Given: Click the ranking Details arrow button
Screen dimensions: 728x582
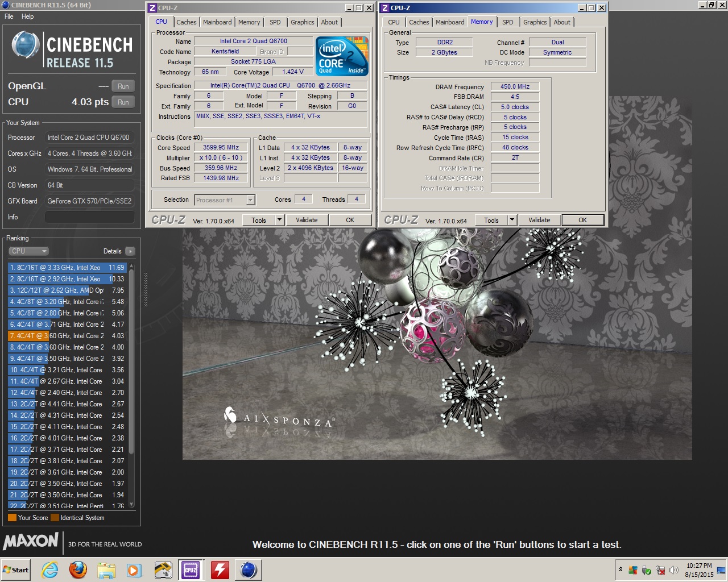Looking at the screenshot, I should [x=130, y=251].
